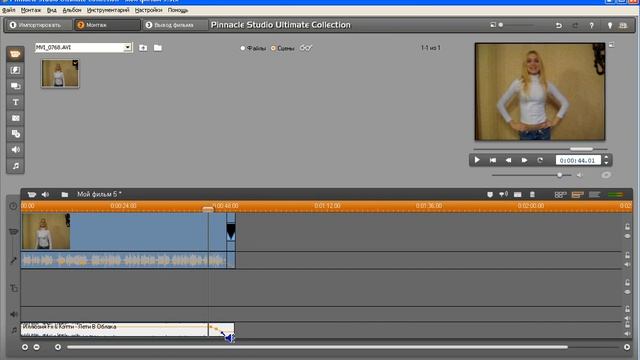This screenshot has height=360, width=640.
Task: Click the audio level meter indicator
Action: pos(616,195)
